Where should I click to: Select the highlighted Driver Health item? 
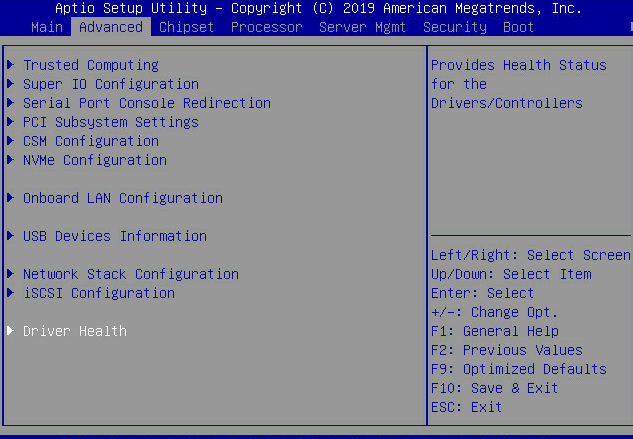(x=74, y=331)
